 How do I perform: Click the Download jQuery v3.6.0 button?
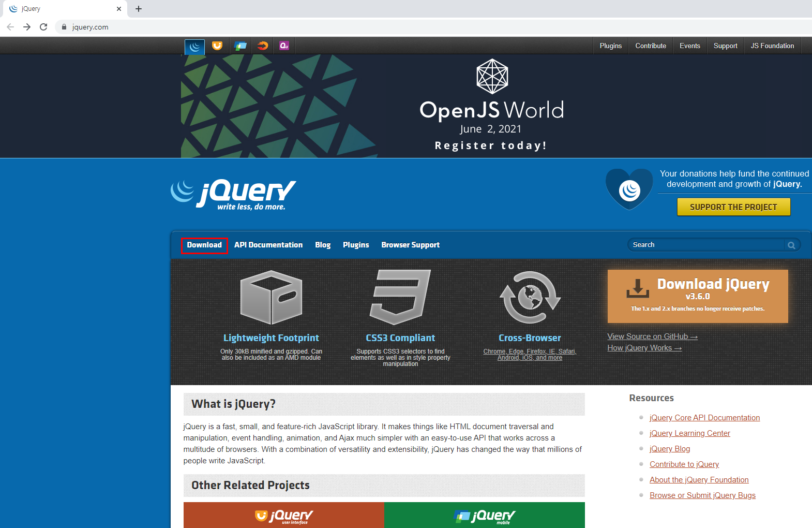coord(698,296)
